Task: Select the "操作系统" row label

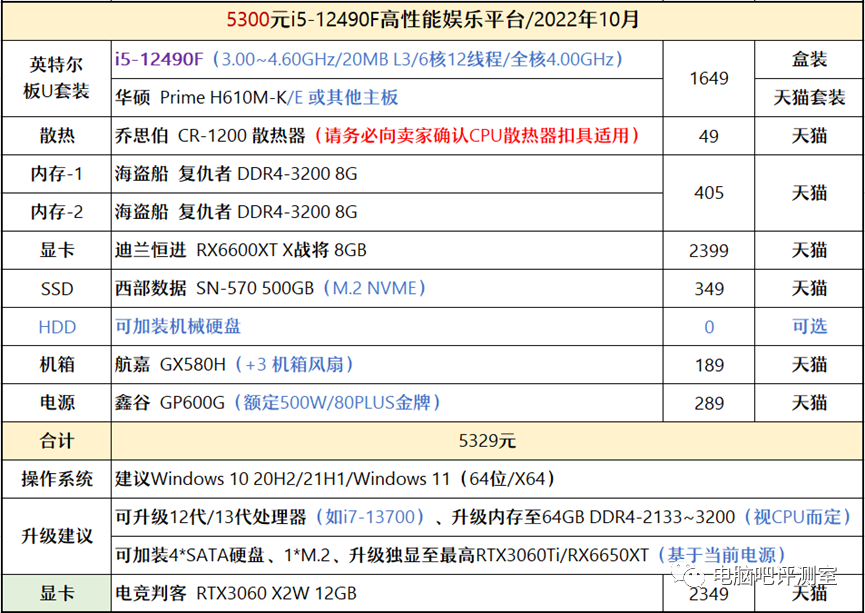Action: [x=56, y=479]
